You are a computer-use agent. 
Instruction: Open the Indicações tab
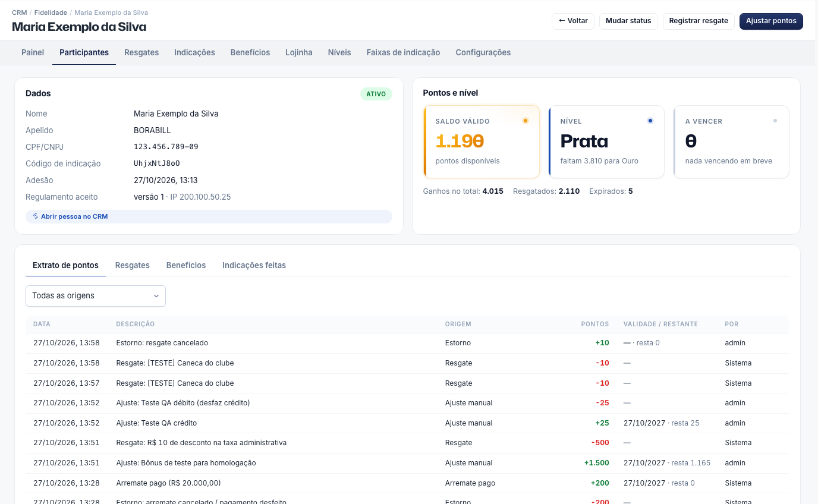point(194,52)
